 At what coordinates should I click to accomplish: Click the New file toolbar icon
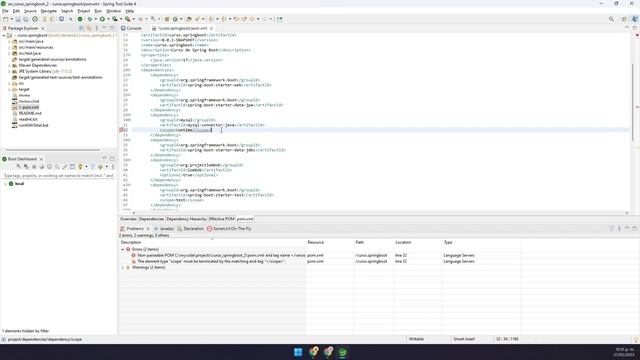coord(6,19)
